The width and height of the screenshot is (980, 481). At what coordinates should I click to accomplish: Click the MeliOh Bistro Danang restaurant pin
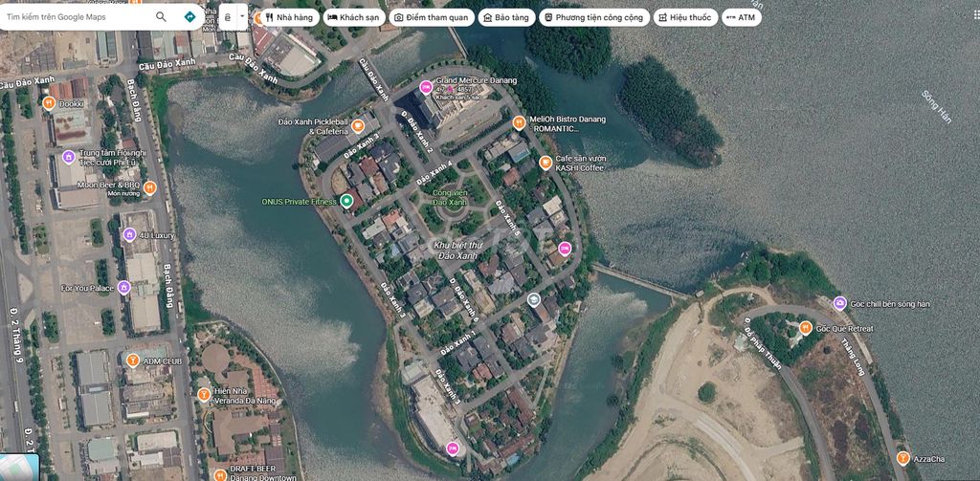click(x=519, y=122)
